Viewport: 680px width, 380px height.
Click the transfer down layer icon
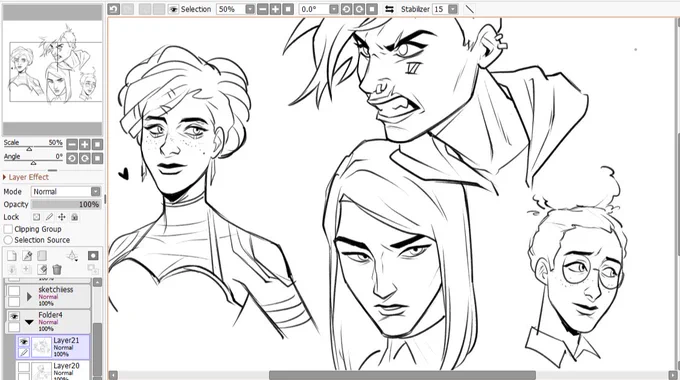point(12,269)
